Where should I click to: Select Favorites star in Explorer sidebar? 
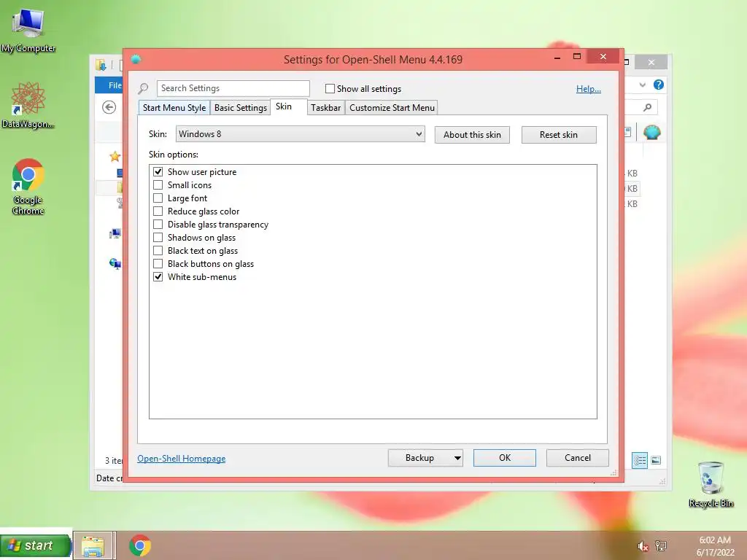click(115, 156)
